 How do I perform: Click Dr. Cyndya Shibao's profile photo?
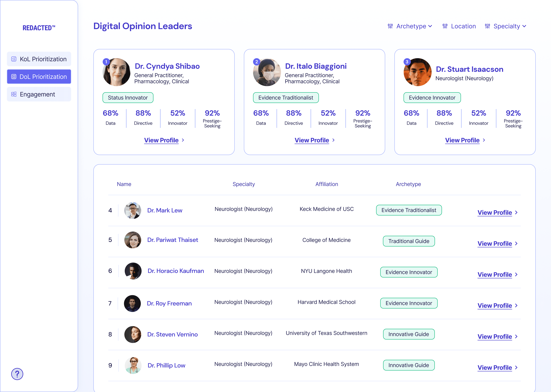[117, 72]
